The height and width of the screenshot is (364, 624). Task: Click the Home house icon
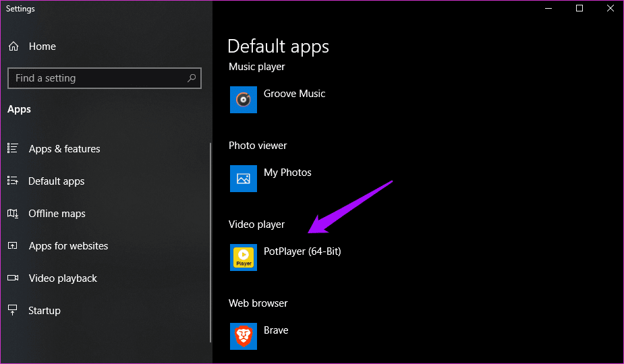pos(13,47)
